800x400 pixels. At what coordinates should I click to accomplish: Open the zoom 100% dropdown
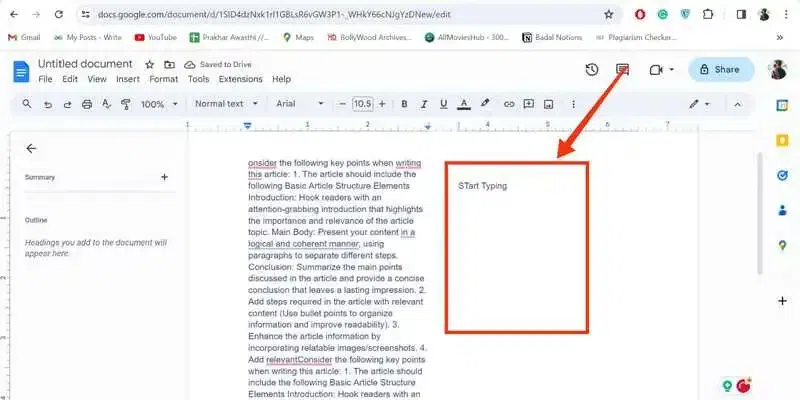point(159,104)
